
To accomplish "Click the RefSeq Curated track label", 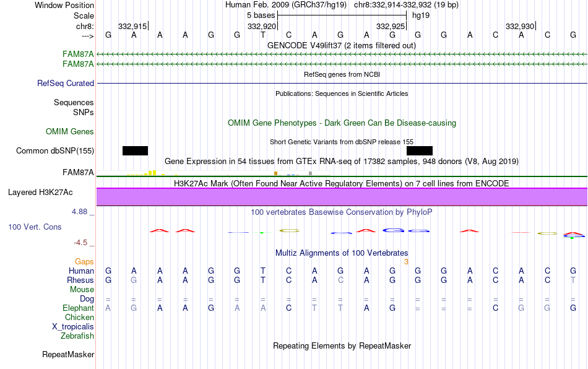I will pos(66,83).
